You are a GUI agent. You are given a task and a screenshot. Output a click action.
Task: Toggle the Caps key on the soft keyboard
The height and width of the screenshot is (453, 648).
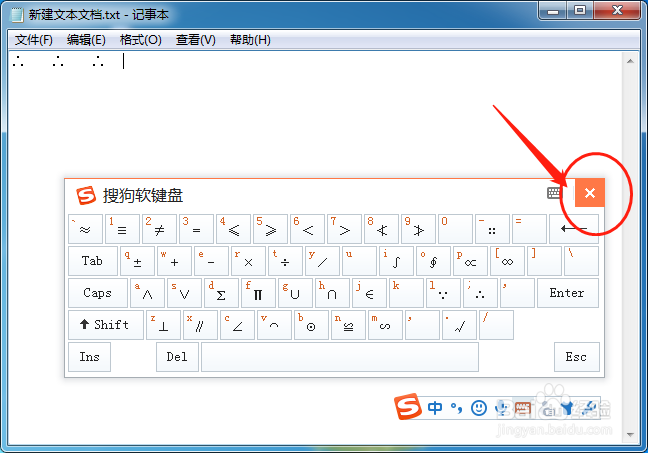pos(98,293)
